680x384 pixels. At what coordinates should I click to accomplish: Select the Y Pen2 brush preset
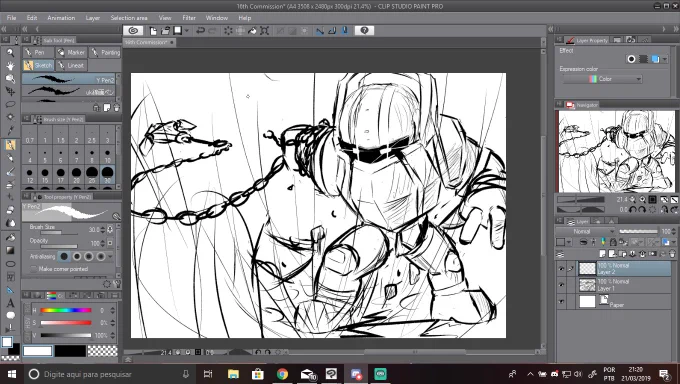[69, 79]
